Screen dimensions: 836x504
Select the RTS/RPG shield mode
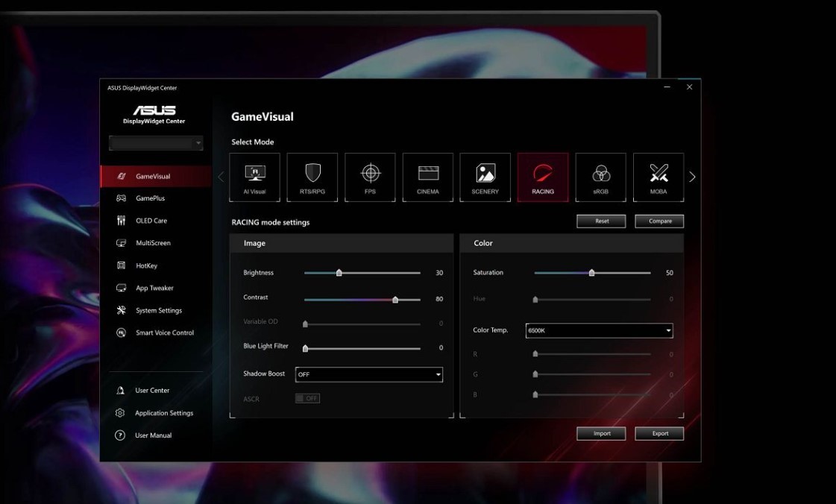(312, 177)
